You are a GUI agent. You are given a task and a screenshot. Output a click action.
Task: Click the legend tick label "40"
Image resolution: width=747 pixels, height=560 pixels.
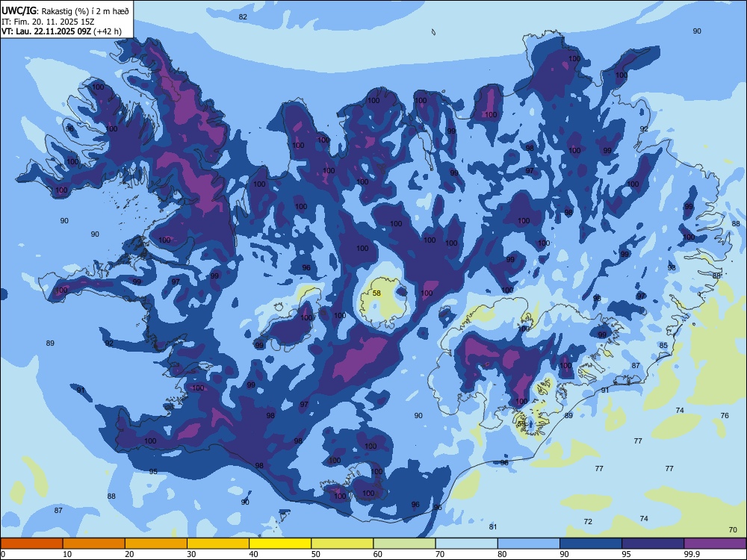pyautogui.click(x=253, y=554)
